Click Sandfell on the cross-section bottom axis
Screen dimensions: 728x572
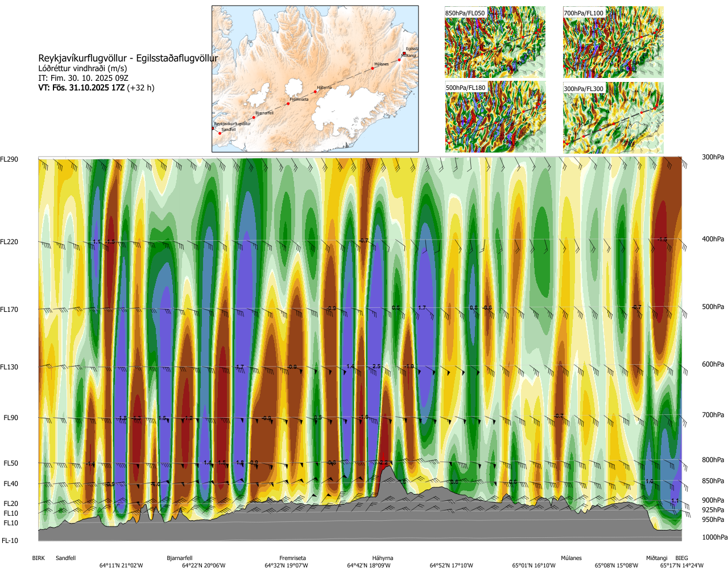click(x=65, y=558)
